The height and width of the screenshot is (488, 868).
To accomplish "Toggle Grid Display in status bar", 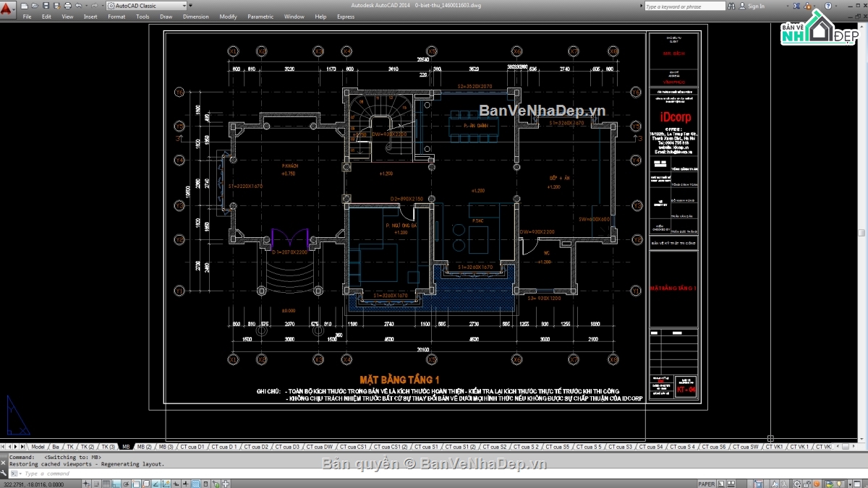I will tap(106, 484).
